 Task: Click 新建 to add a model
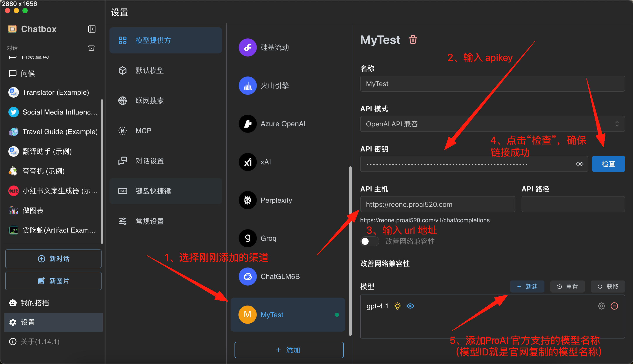click(527, 286)
